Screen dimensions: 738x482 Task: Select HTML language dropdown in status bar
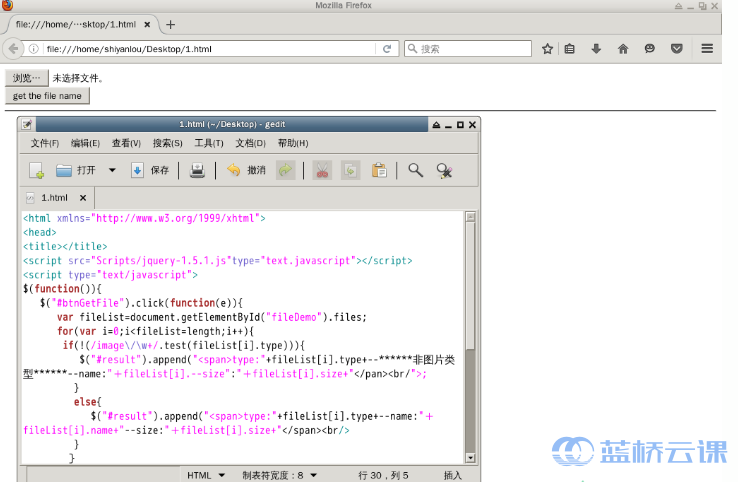click(206, 475)
